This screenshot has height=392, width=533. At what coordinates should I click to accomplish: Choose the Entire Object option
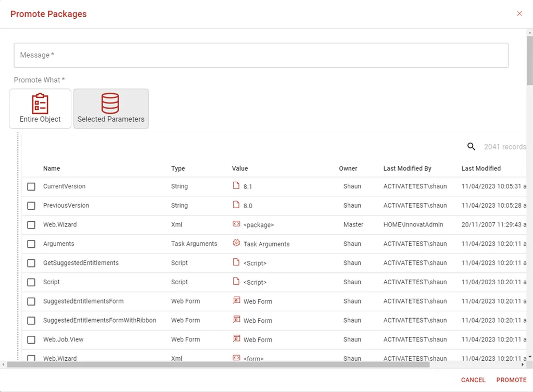click(40, 109)
